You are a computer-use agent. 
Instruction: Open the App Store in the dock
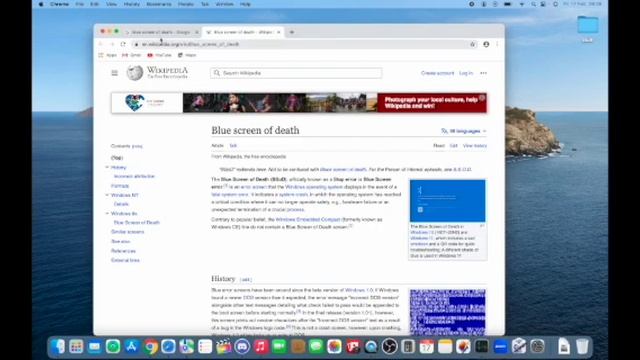(131, 347)
